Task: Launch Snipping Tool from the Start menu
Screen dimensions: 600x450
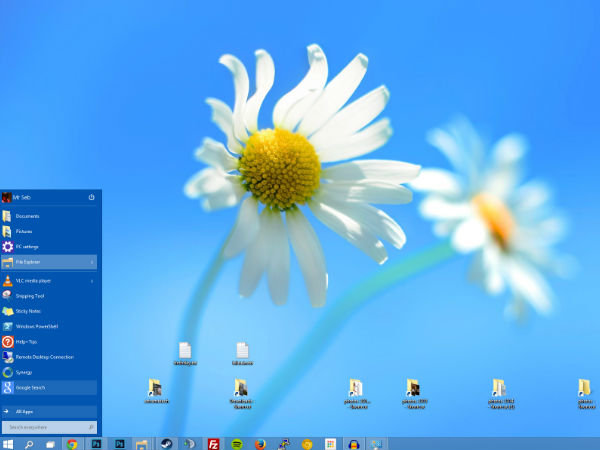Action: (30, 296)
